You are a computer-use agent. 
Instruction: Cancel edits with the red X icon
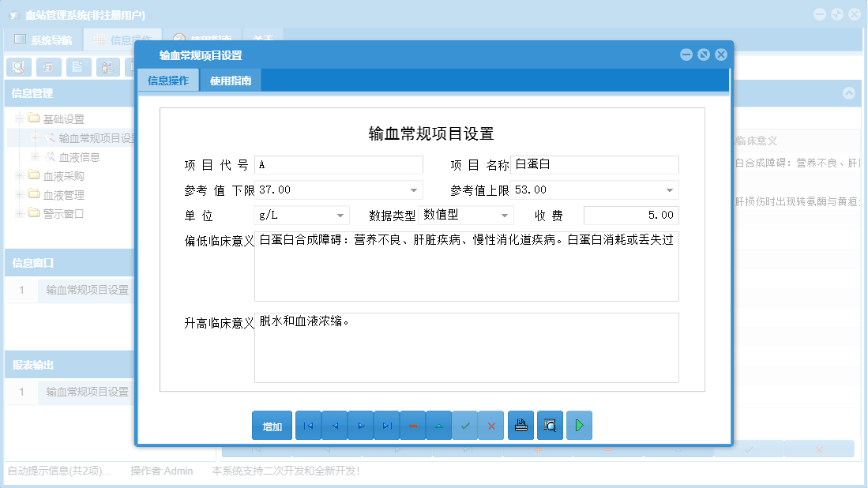coord(492,425)
